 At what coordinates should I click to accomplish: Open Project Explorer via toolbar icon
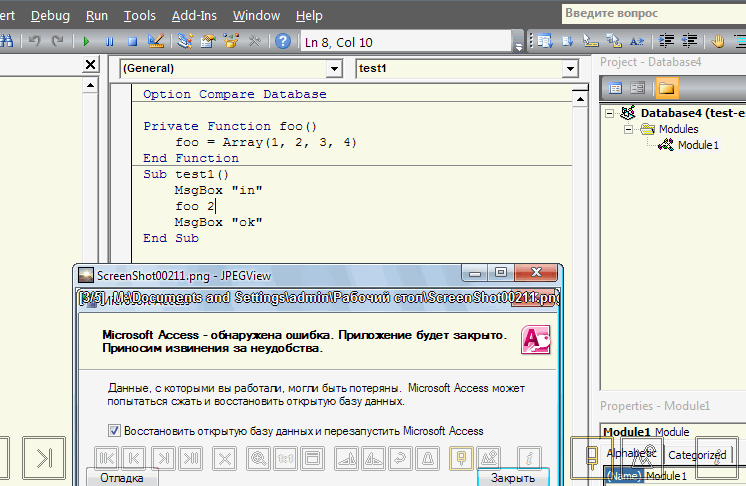point(185,41)
